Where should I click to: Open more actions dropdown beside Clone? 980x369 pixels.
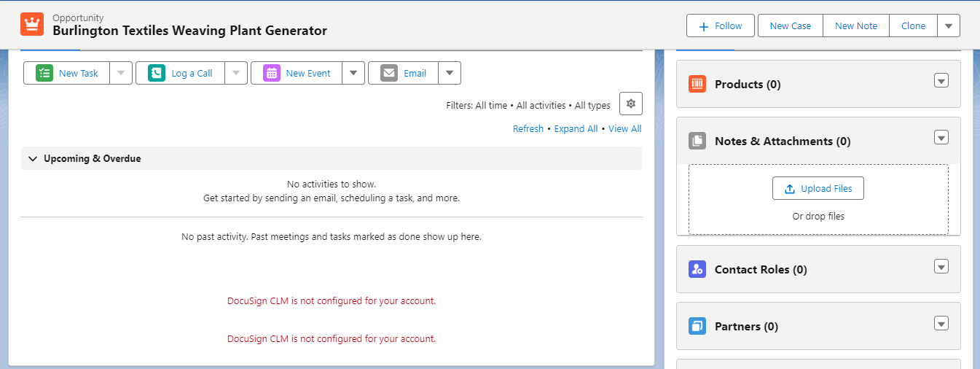pyautogui.click(x=949, y=26)
